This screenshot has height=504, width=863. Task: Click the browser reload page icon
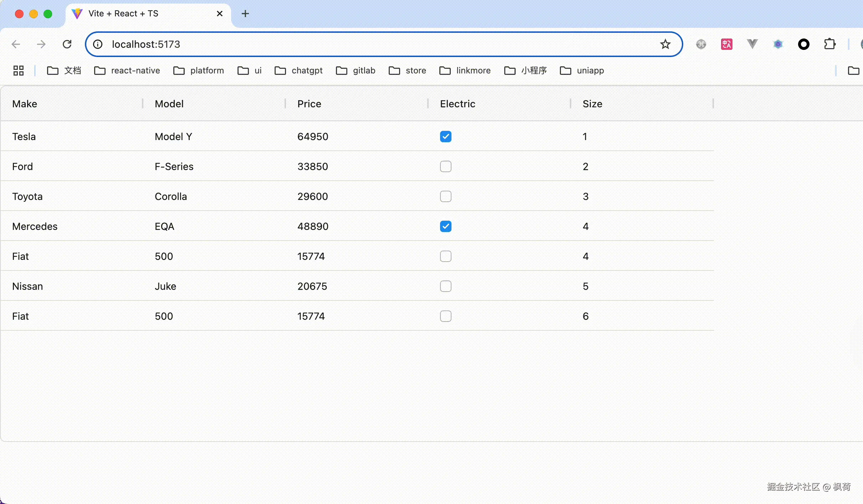67,44
